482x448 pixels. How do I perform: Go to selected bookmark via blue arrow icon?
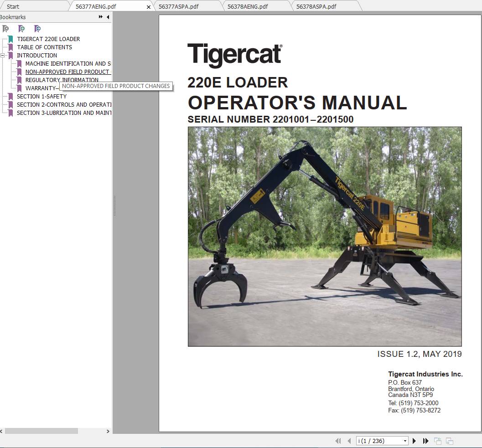click(x=37, y=28)
